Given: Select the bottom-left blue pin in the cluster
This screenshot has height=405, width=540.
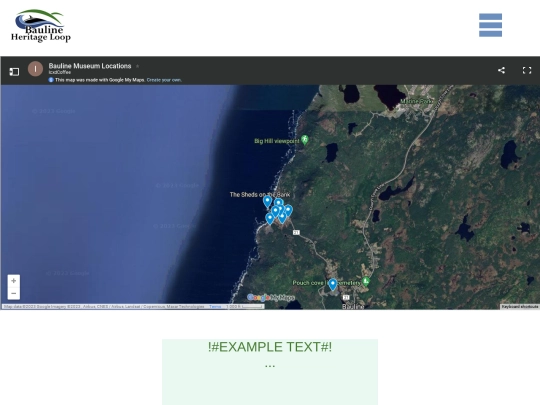Looking at the screenshot, I should pos(270,219).
